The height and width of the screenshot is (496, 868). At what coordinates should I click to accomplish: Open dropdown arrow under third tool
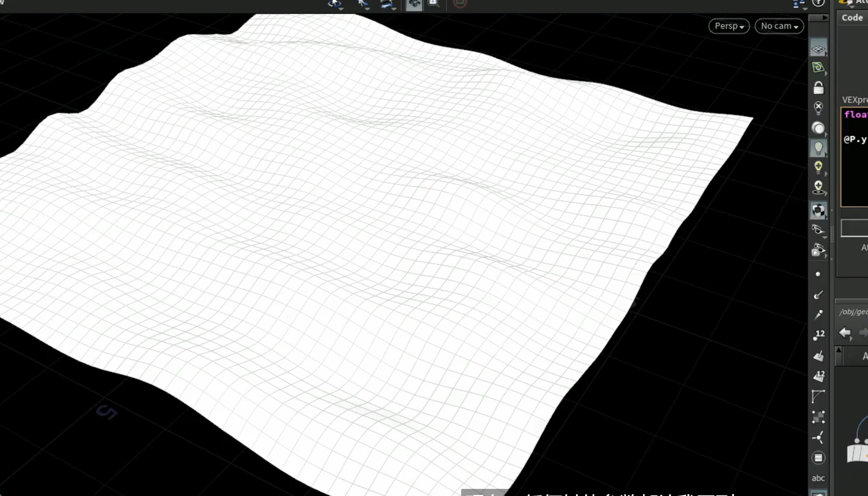pyautogui.click(x=394, y=9)
